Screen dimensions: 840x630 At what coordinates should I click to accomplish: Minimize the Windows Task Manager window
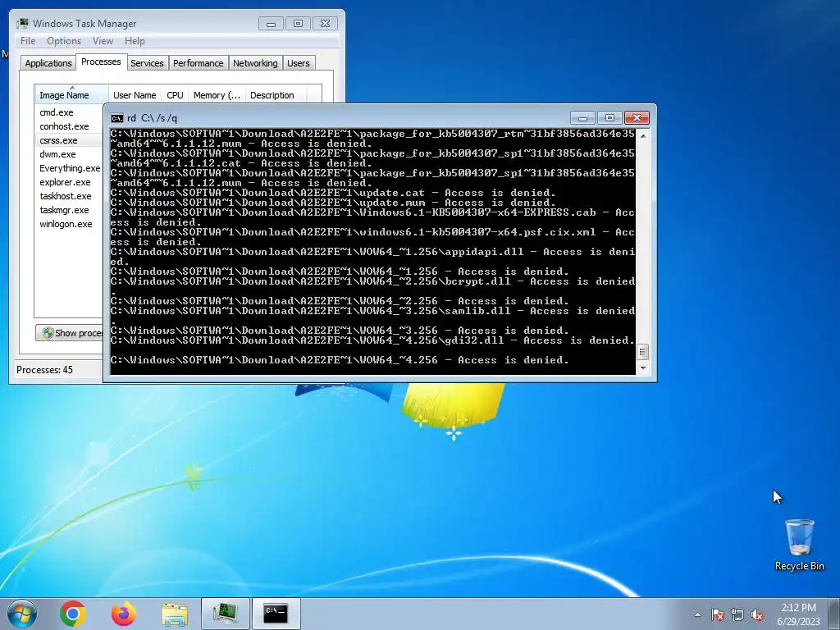coord(271,24)
